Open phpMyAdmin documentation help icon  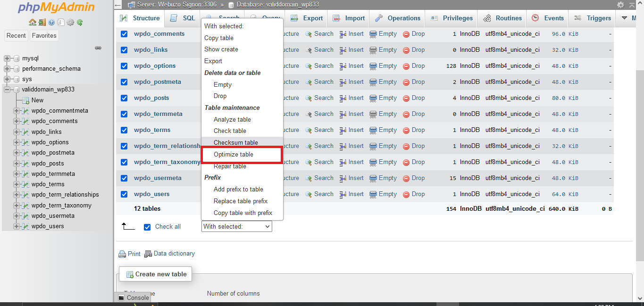(x=51, y=22)
